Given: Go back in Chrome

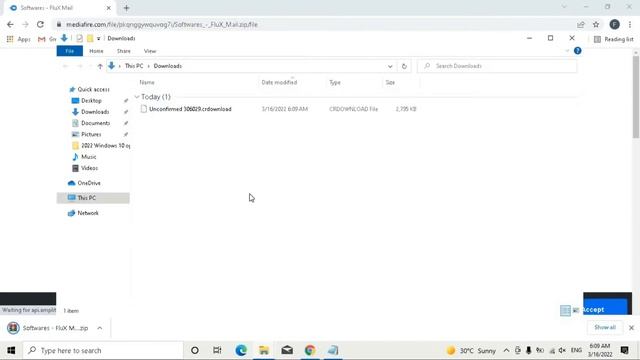Looking at the screenshot, I should 10,24.
